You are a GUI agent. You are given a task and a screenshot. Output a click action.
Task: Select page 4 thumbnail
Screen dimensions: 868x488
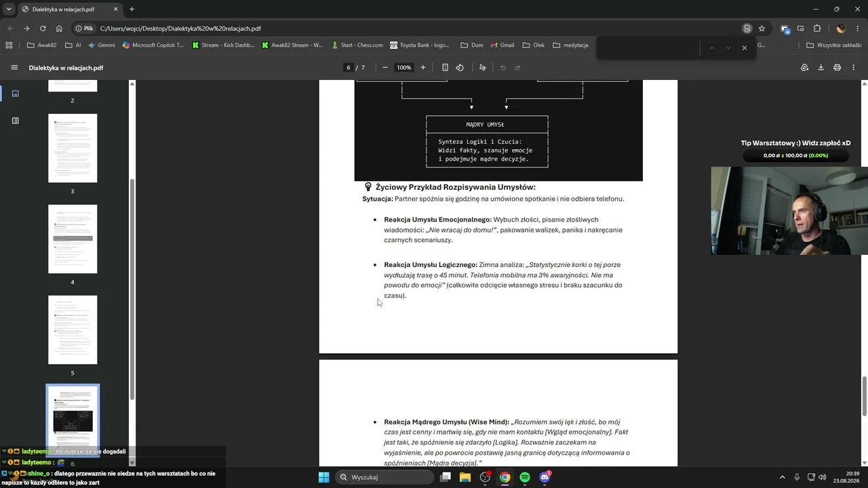(x=73, y=239)
